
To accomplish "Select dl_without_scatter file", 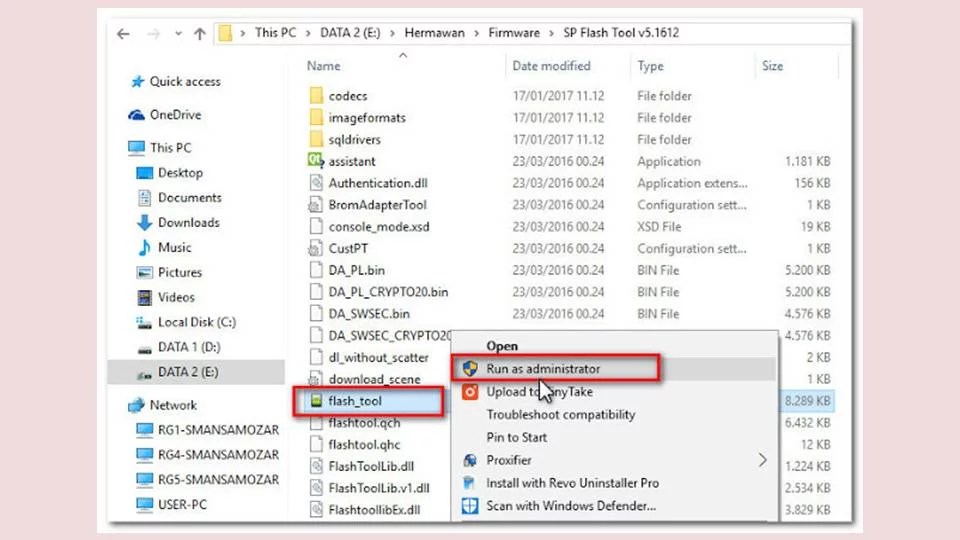I will point(378,358).
